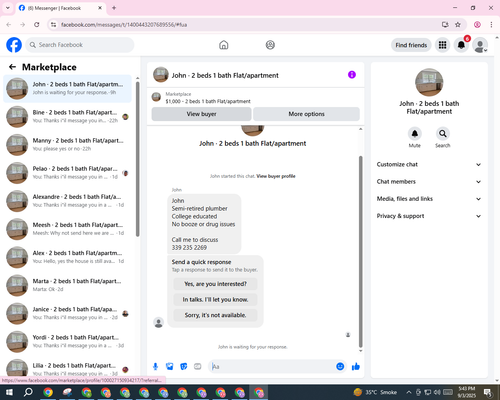Mute the John conversation
Screen dimensions: 500x400
coord(414,134)
